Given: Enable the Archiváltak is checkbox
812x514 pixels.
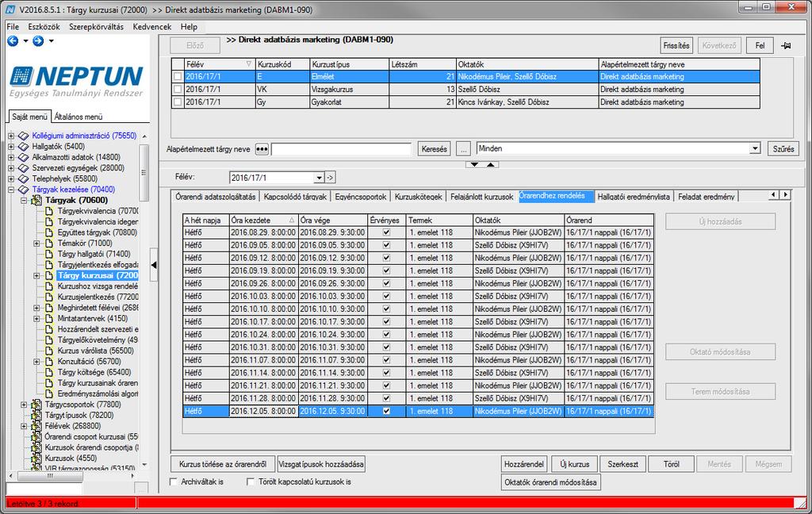Looking at the screenshot, I should (x=174, y=482).
